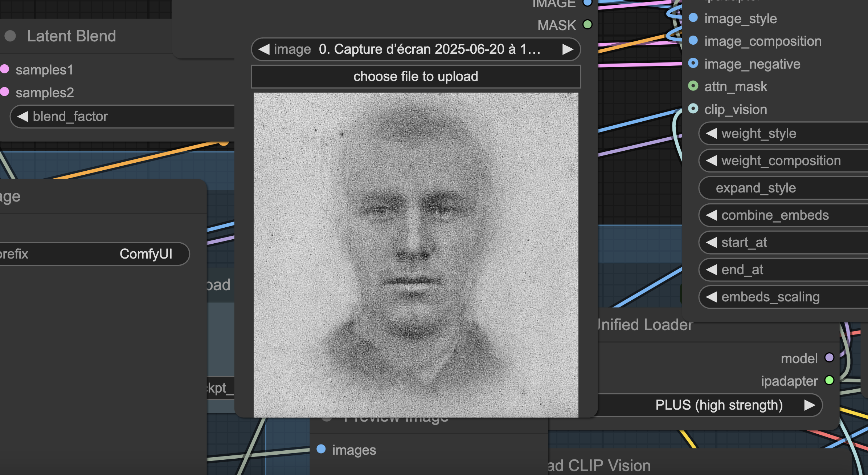Click choose file to upload button
Viewport: 868px width, 475px height.
coord(415,77)
